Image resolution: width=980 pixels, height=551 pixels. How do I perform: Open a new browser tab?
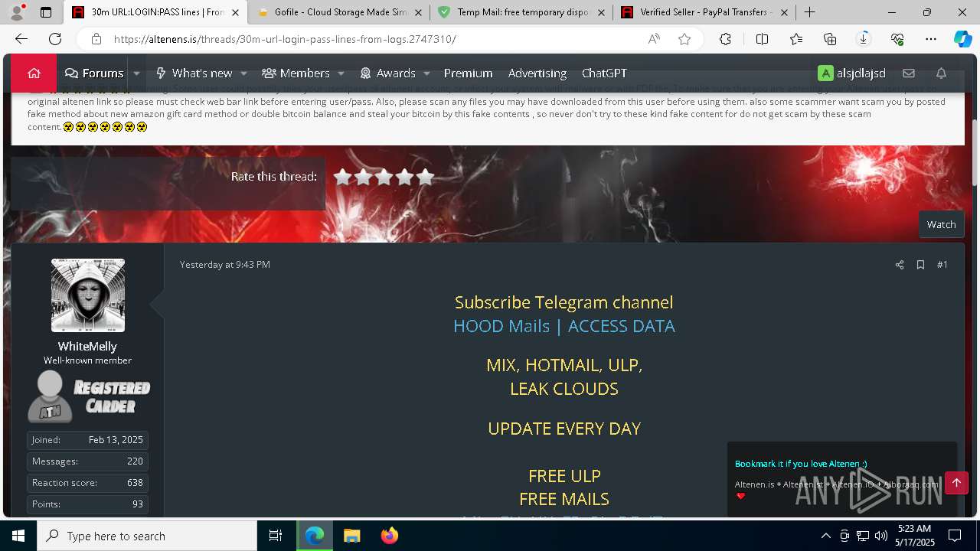[x=809, y=12]
